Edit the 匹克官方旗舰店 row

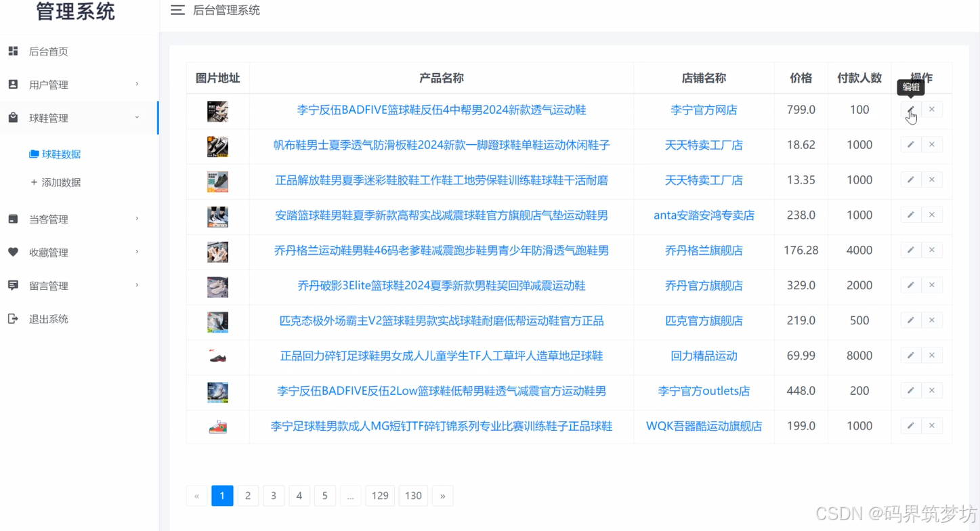click(910, 320)
